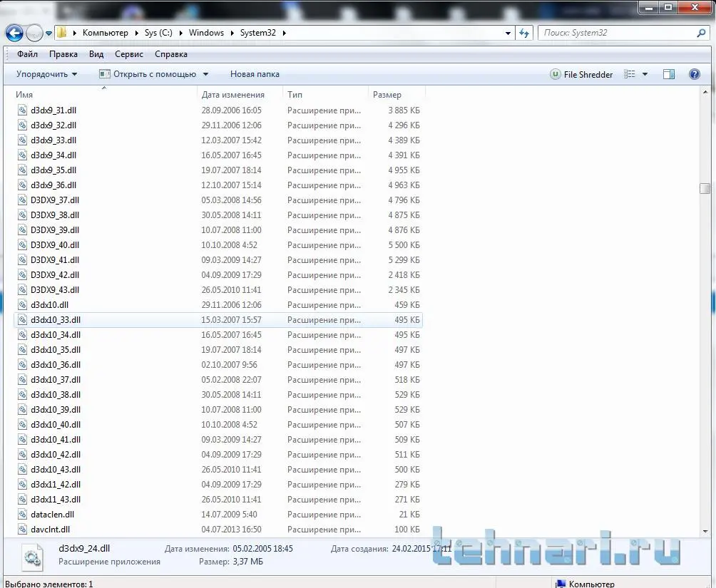Select the dataclen.dll file icon
This screenshot has height=588, width=716.
[x=22, y=515]
